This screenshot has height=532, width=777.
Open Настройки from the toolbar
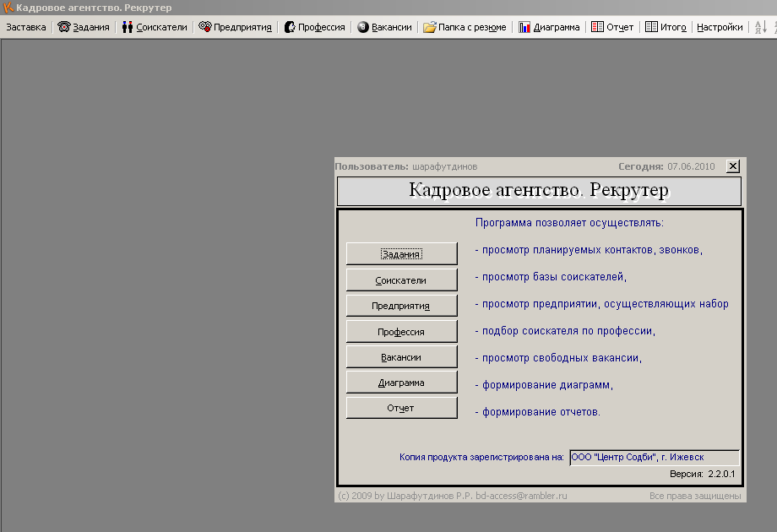[719, 26]
